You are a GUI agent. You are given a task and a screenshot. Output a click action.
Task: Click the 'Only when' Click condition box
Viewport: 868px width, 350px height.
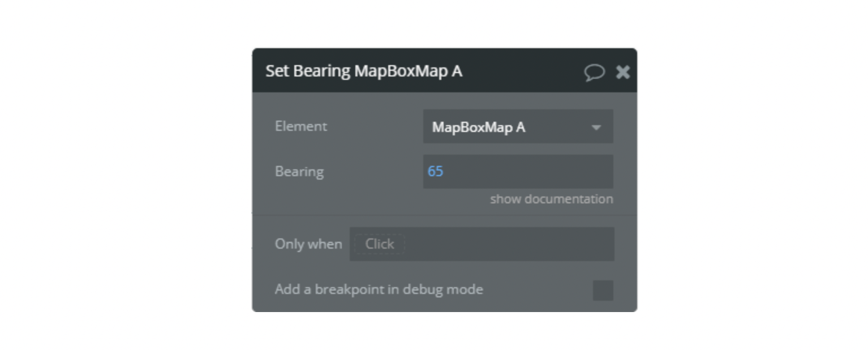click(x=482, y=244)
